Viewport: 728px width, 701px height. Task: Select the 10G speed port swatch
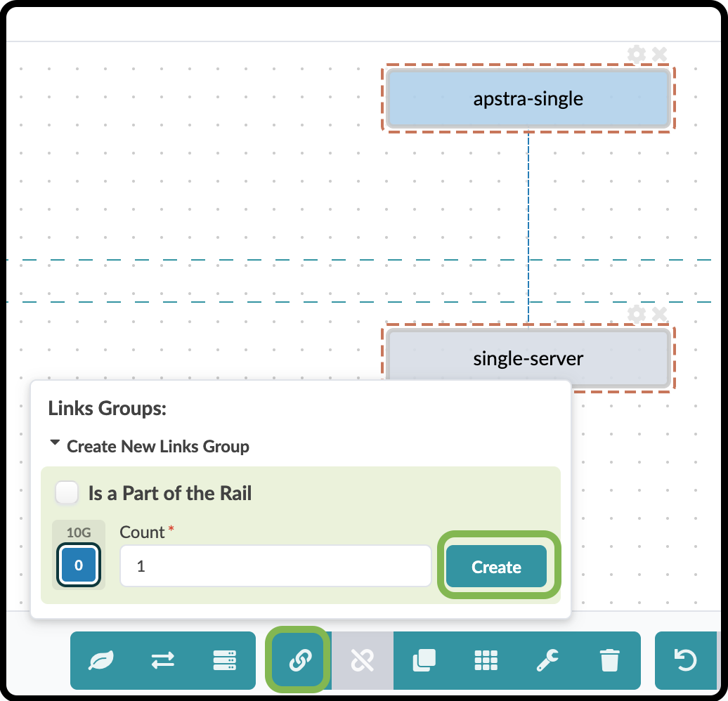pyautogui.click(x=79, y=565)
